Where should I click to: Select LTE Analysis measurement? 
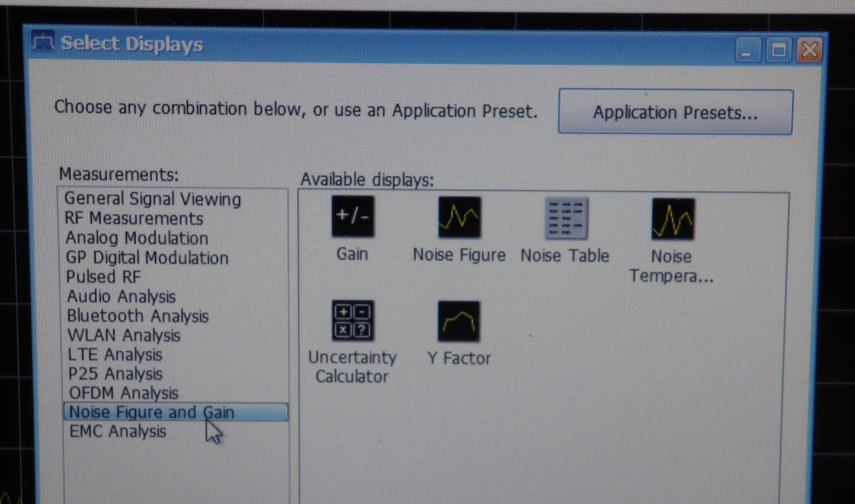(115, 354)
